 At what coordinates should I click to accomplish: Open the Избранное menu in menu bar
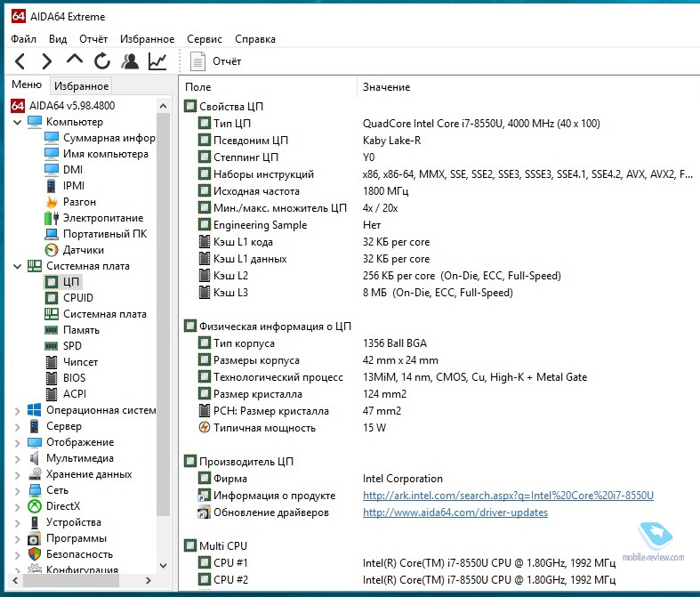[148, 39]
